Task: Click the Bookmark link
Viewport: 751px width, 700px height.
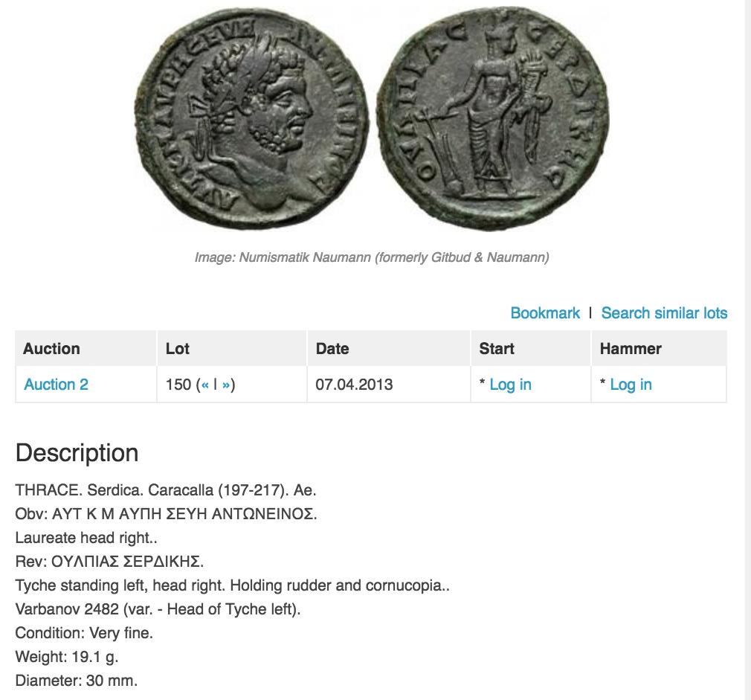Action: point(545,313)
